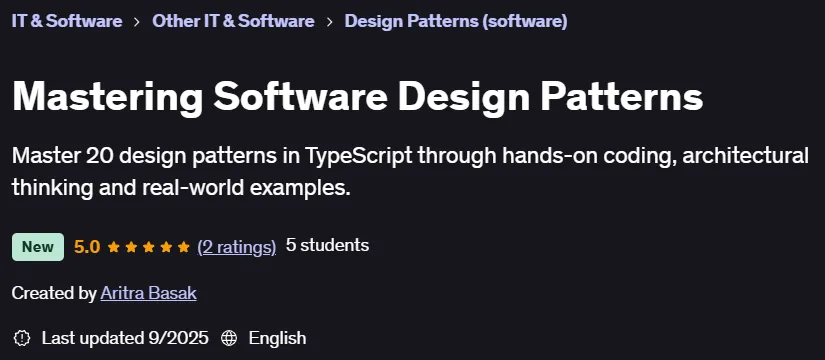This screenshot has height=360, width=825.
Task: Select the third rating star
Action: pos(148,247)
